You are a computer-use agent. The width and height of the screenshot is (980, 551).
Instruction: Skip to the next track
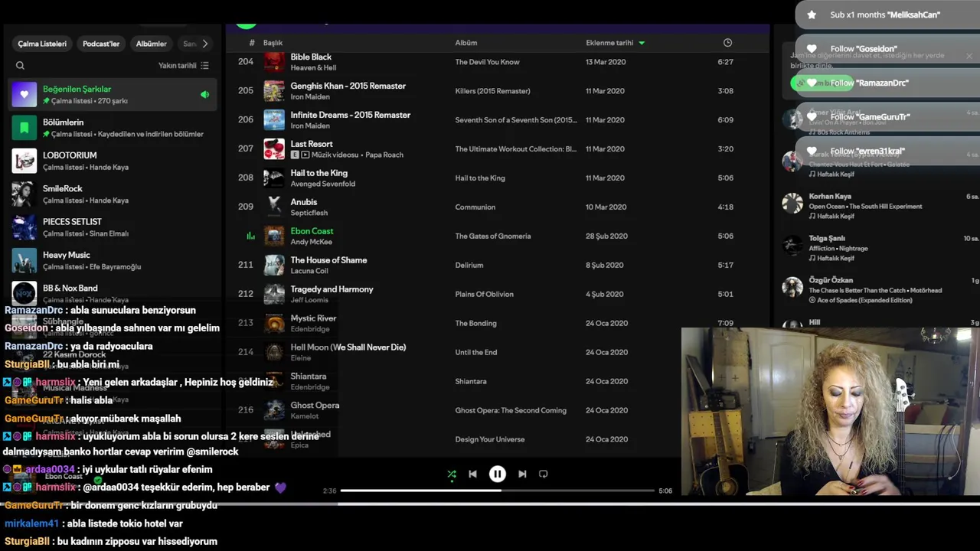(x=522, y=474)
